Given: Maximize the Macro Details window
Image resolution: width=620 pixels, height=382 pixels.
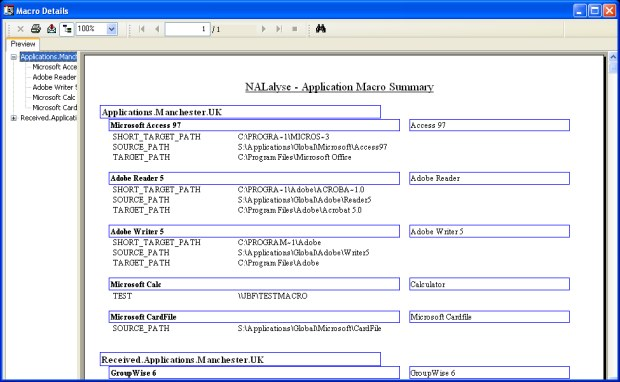Looking at the screenshot, I should (595, 11).
